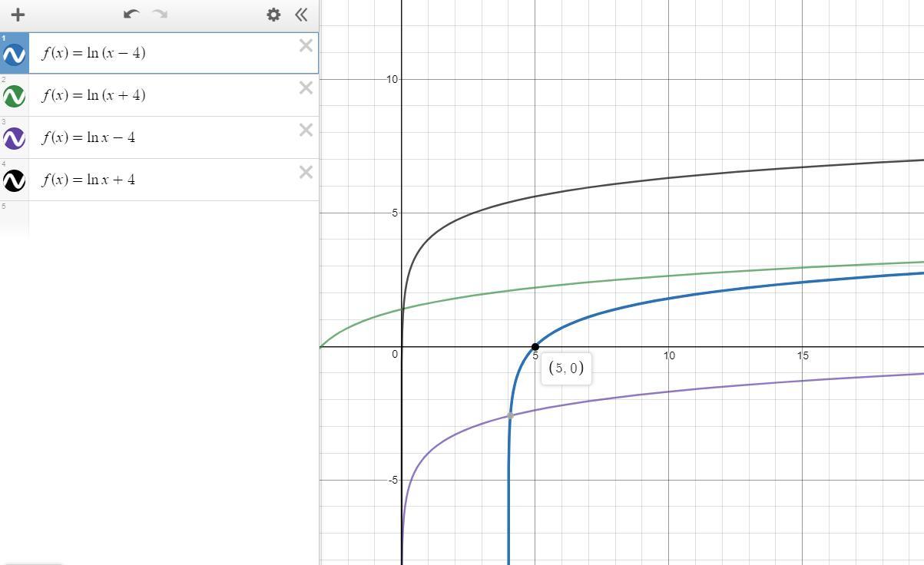This screenshot has height=565, width=924.
Task: Delete the f(x) = ln(x − 4) expression
Action: (x=306, y=45)
